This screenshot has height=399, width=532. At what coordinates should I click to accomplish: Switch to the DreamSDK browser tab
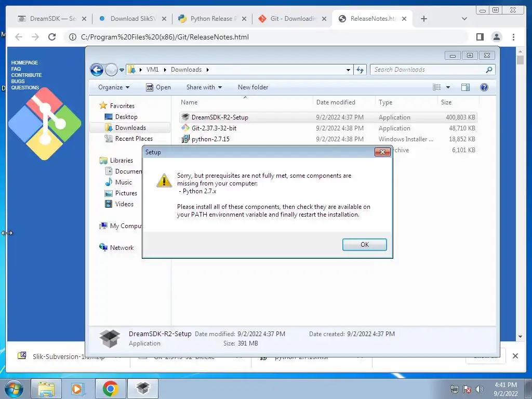52,19
